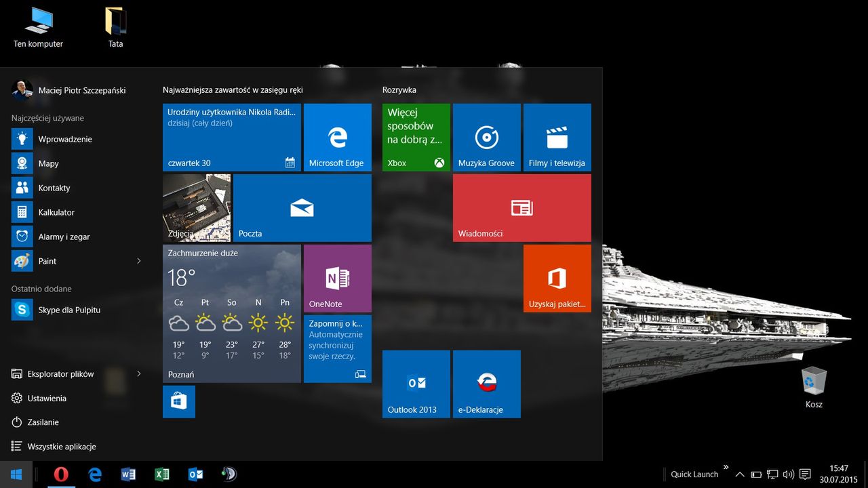Switch to Opera in the taskbar
The image size is (868, 488).
[61, 474]
